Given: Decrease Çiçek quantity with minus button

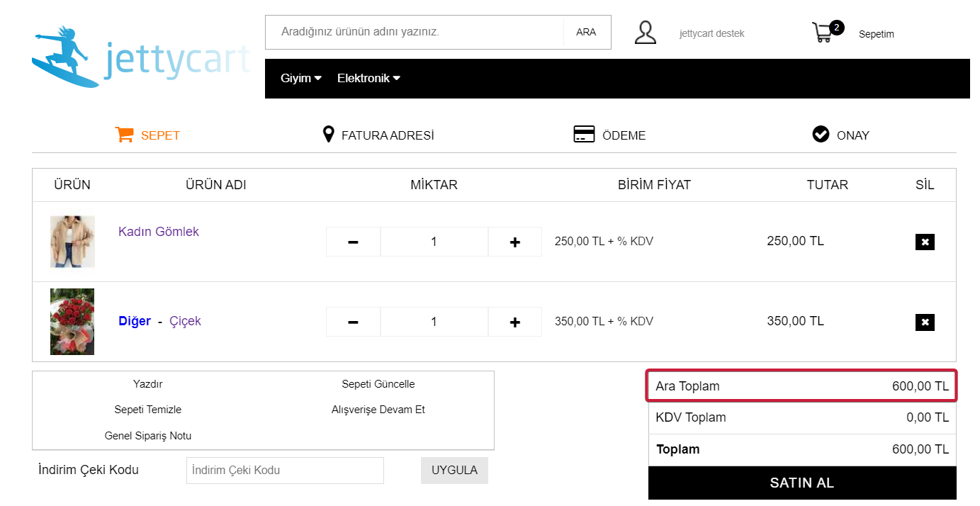Looking at the screenshot, I should (x=353, y=322).
